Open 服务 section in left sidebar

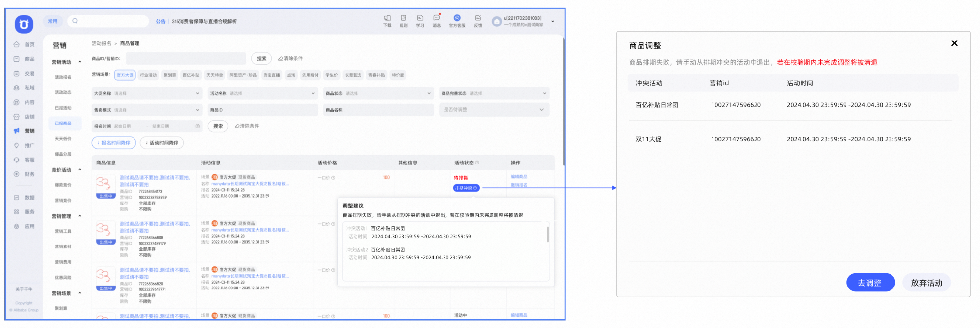coord(24,211)
